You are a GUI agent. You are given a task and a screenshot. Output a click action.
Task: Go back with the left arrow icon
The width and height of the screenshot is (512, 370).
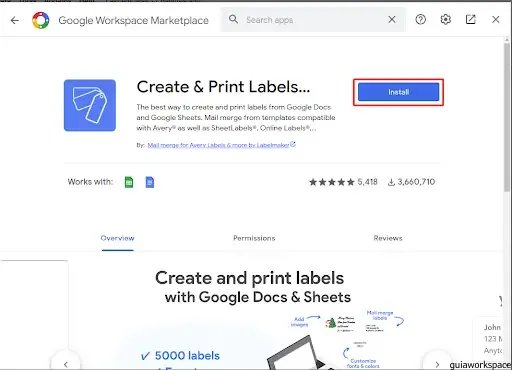(x=15, y=20)
